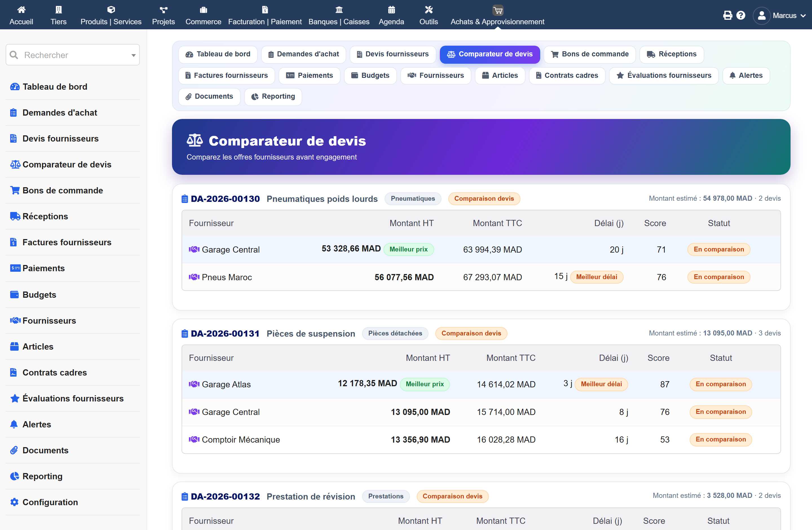Click the sidebar Reporting pie chart icon
This screenshot has width=812, height=530.
14,476
